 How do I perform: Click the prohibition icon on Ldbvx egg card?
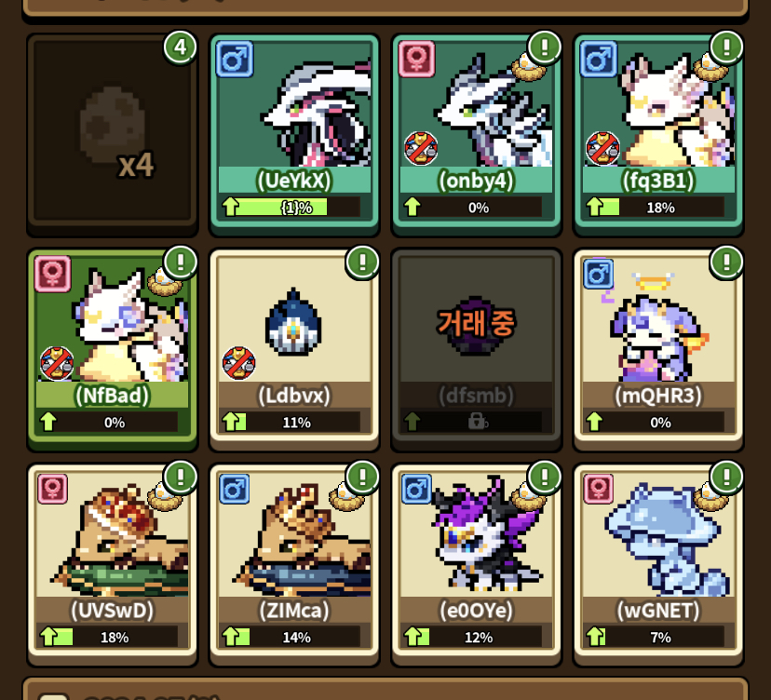click(239, 363)
